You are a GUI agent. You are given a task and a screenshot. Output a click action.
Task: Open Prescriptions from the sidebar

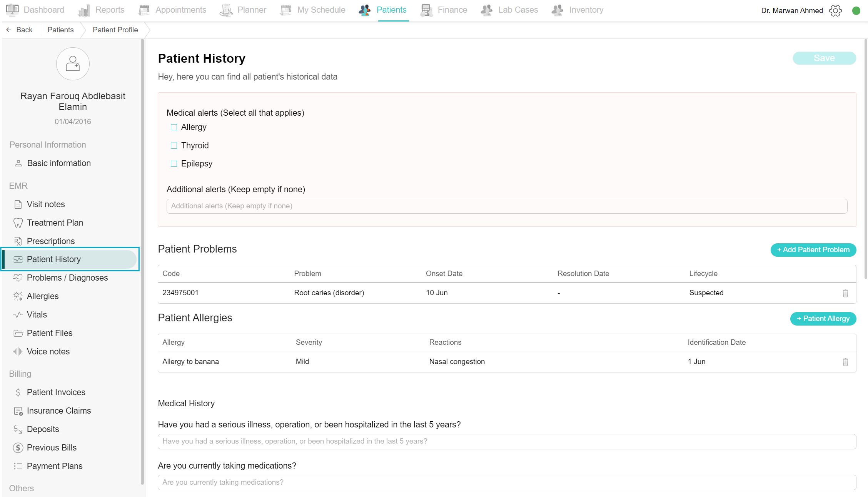pos(50,241)
